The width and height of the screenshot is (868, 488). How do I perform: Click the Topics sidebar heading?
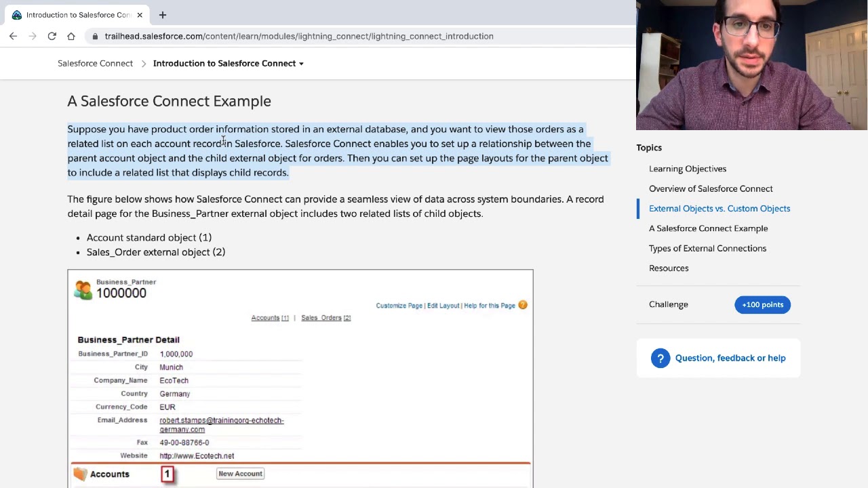(649, 148)
